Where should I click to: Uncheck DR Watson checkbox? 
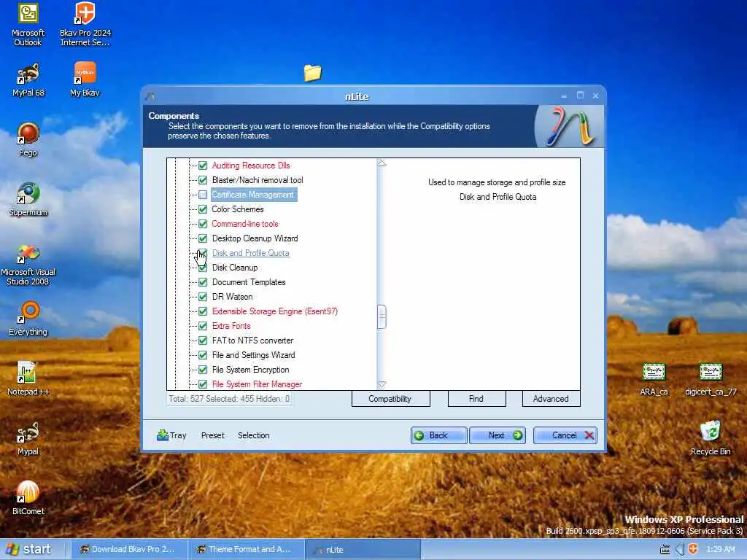click(x=203, y=297)
